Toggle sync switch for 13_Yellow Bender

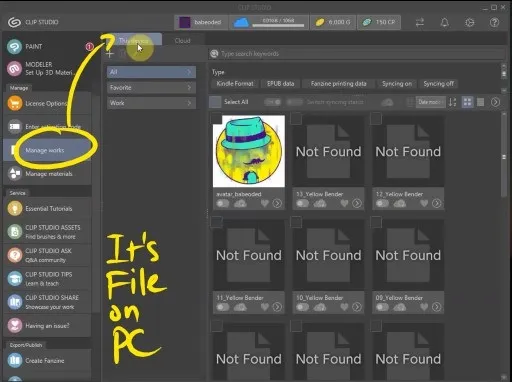(x=302, y=203)
